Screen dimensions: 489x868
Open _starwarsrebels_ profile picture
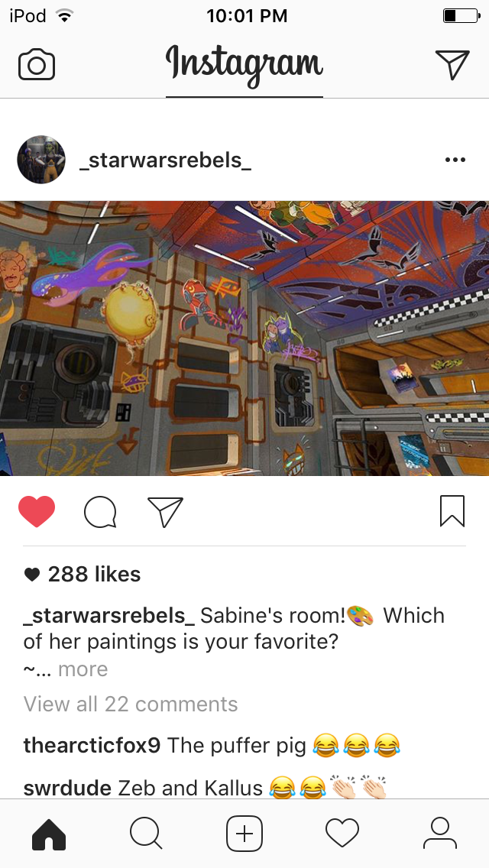[x=41, y=160]
